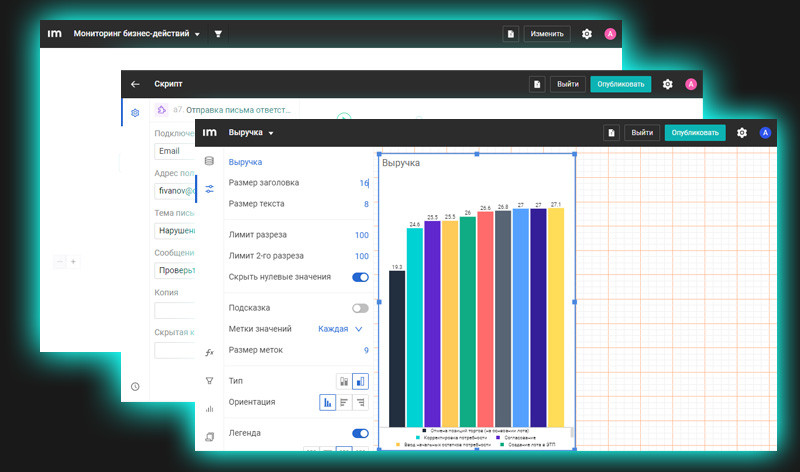Click the document icon in Мониторинг window header
The image size is (800, 472).
point(511,34)
